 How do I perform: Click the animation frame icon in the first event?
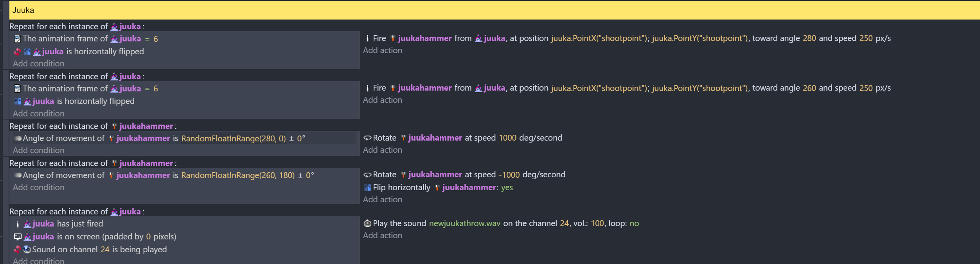pos(18,39)
